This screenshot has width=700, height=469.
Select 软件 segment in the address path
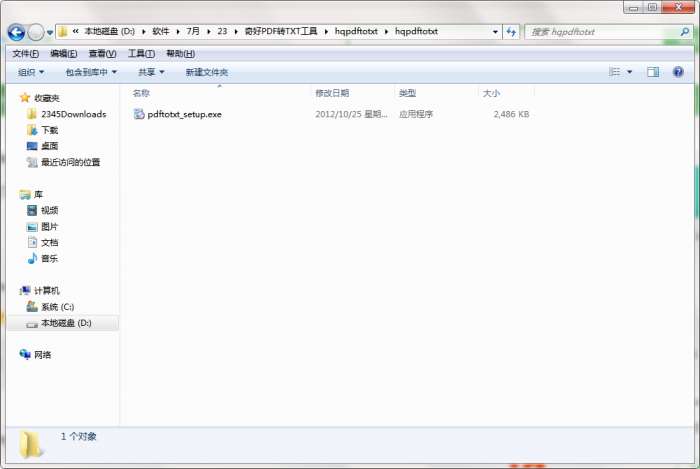[161, 31]
